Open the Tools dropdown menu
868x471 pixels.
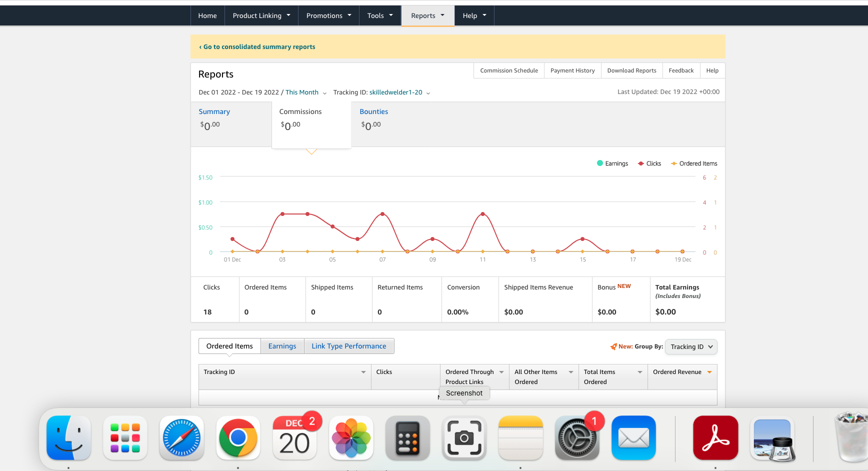380,15
